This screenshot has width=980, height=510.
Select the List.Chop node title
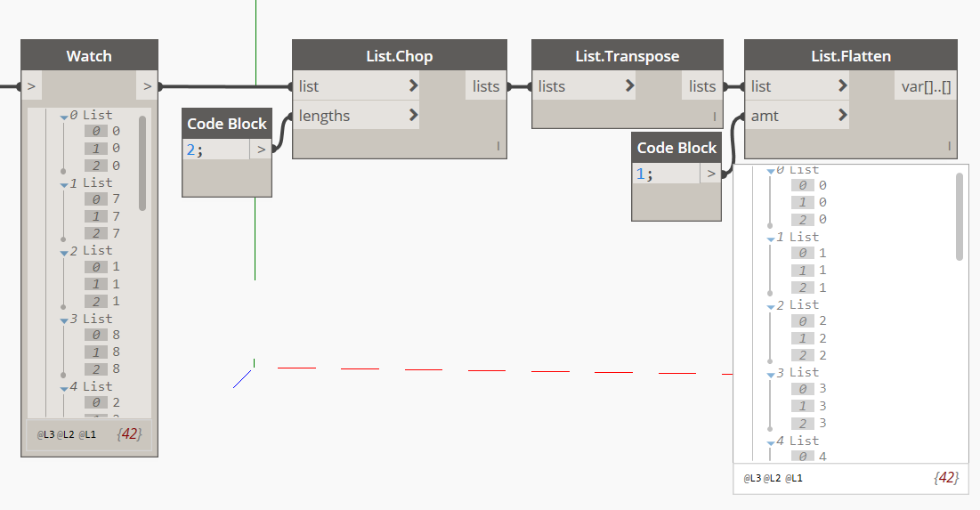click(399, 56)
